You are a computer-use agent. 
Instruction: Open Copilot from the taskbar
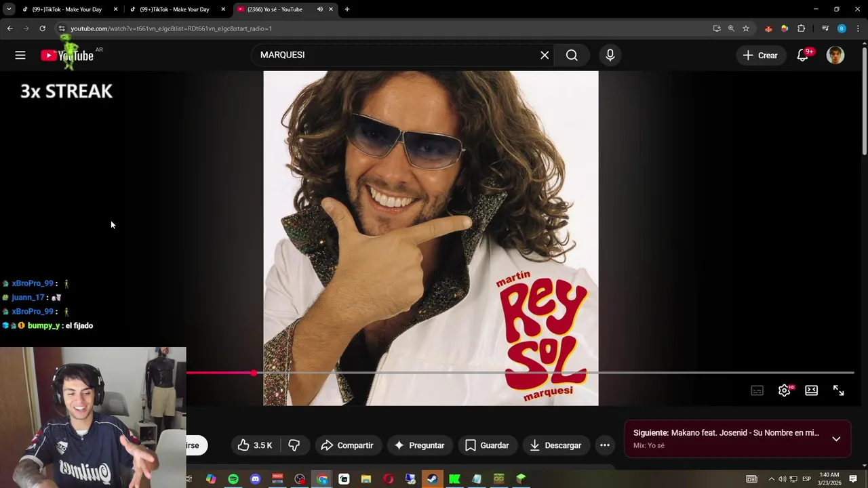[x=211, y=479]
